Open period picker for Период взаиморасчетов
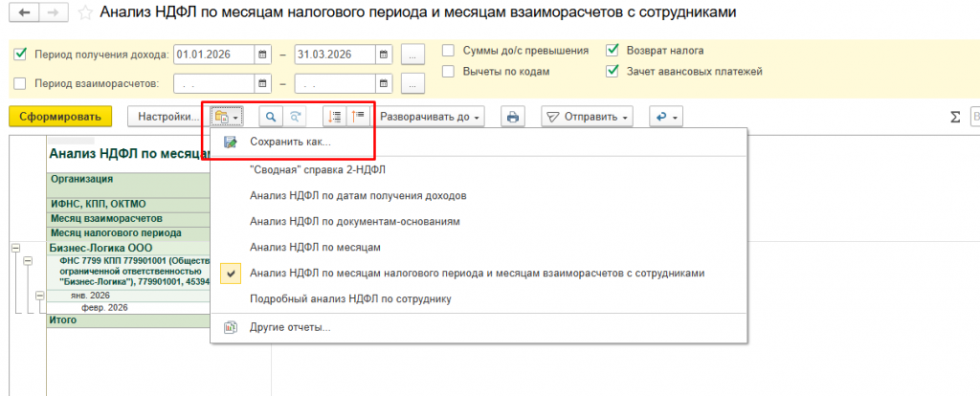The height and width of the screenshot is (396, 980). click(412, 83)
